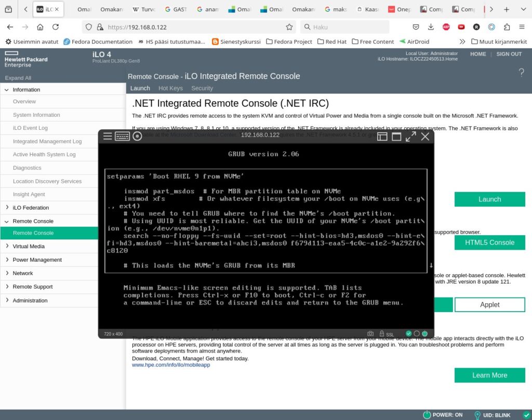Expand the Power Management section
The image size is (532, 420).
[7, 260]
